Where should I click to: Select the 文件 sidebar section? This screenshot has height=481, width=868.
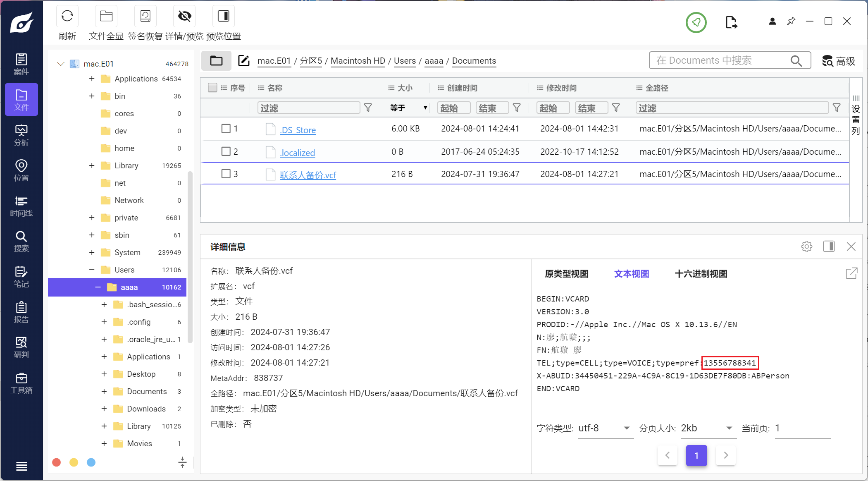21,100
